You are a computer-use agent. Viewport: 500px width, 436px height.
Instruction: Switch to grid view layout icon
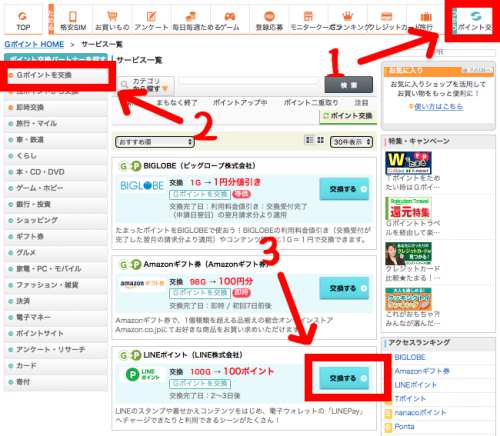(x=320, y=140)
